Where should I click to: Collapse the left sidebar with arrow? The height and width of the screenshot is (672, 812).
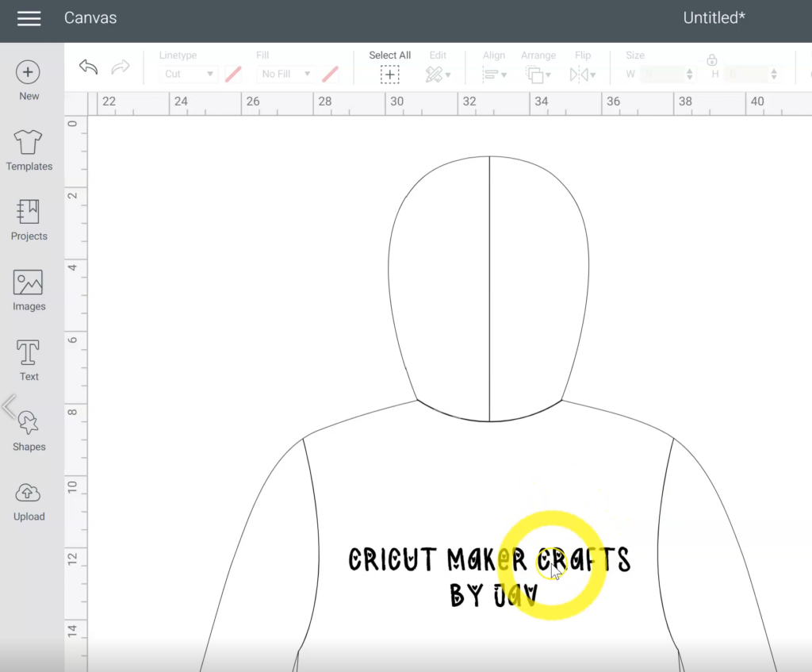[9, 406]
